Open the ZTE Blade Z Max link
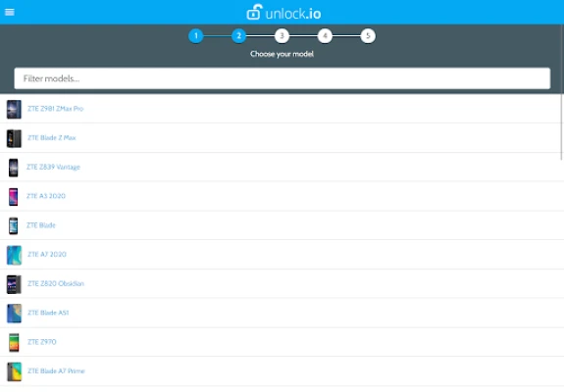564x392 pixels. (52, 137)
